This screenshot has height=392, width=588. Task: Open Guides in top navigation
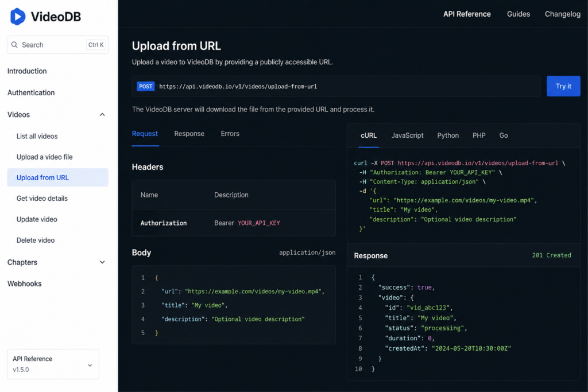519,14
